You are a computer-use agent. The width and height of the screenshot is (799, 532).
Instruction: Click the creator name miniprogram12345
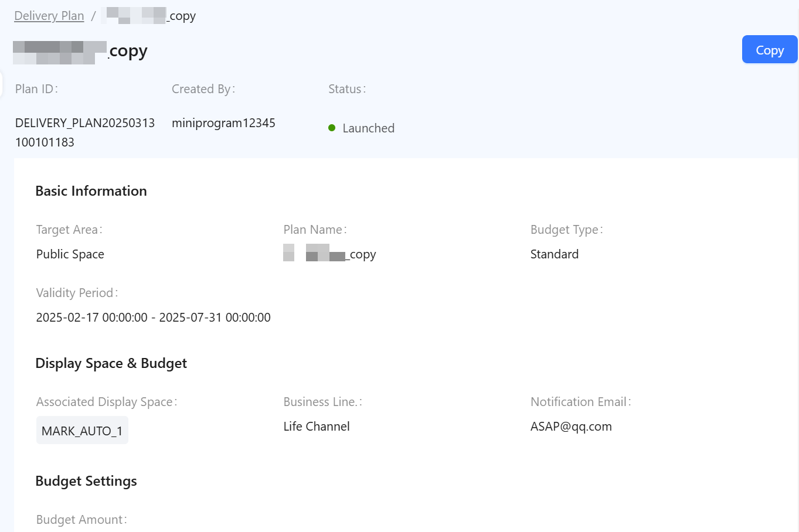pos(223,123)
